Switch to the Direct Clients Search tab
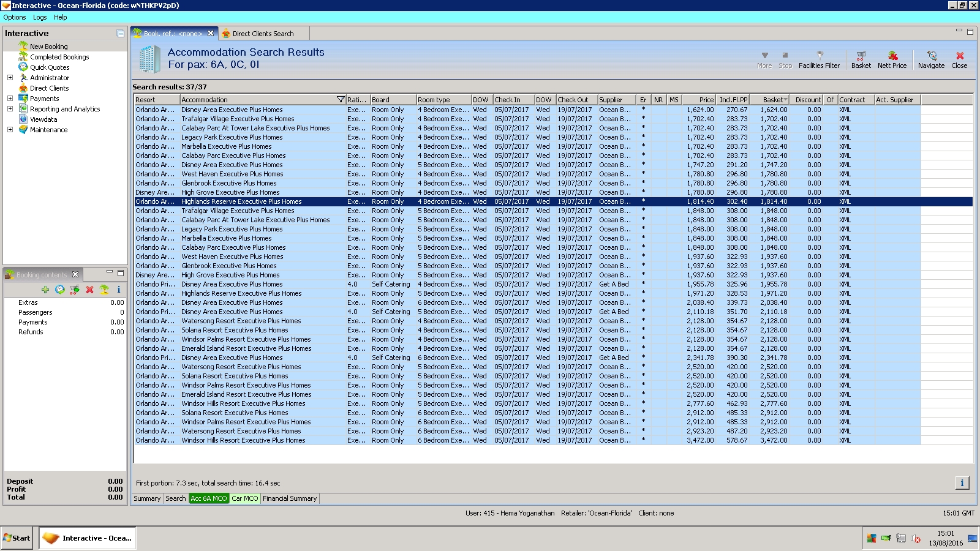The height and width of the screenshot is (551, 980). [263, 34]
